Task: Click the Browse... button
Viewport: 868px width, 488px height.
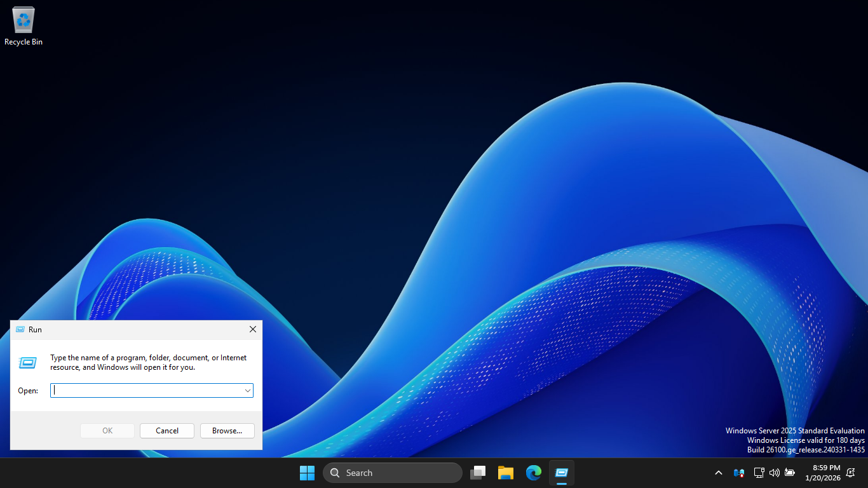Action: tap(227, 431)
